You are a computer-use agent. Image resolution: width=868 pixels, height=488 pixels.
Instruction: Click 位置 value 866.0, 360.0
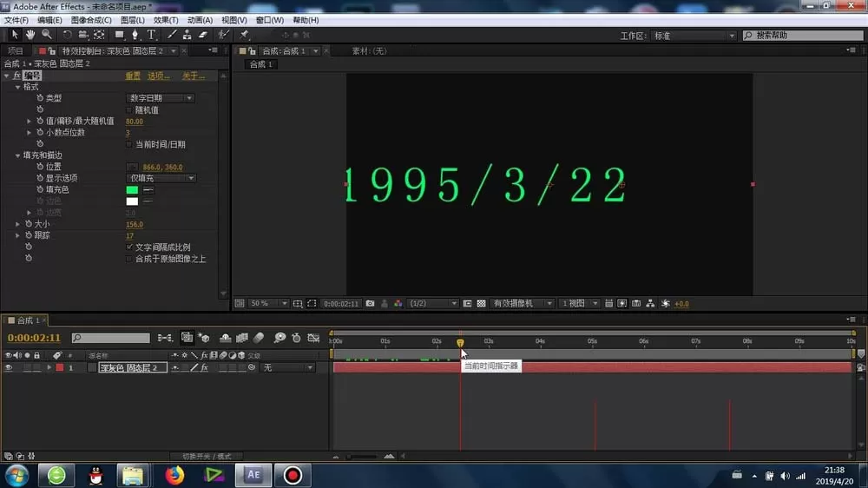tap(162, 168)
